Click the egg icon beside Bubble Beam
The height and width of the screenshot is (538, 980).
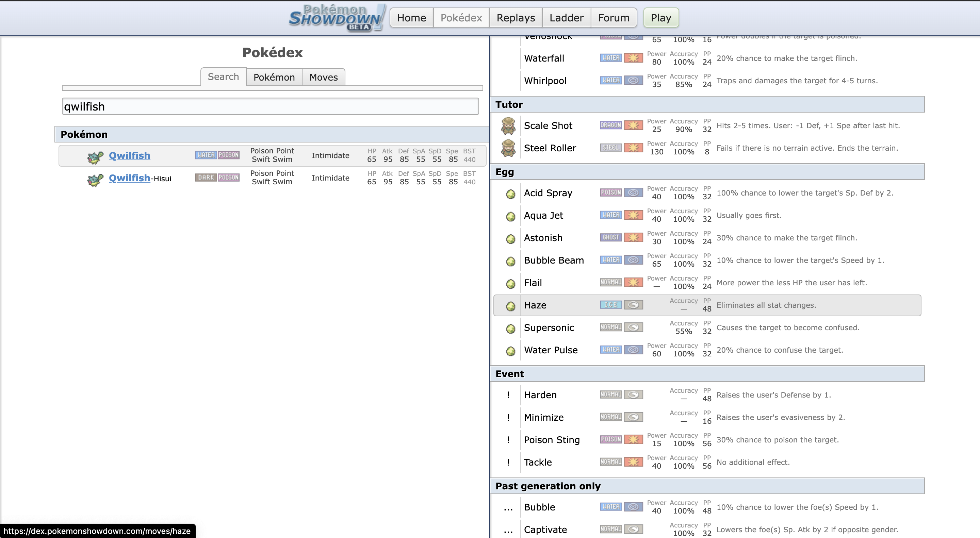[510, 261]
